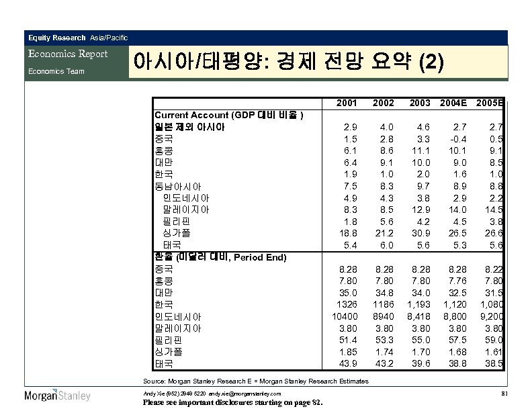Click the value '43.9' in the 태국 row
This screenshot has height=411, width=532.
point(348,363)
